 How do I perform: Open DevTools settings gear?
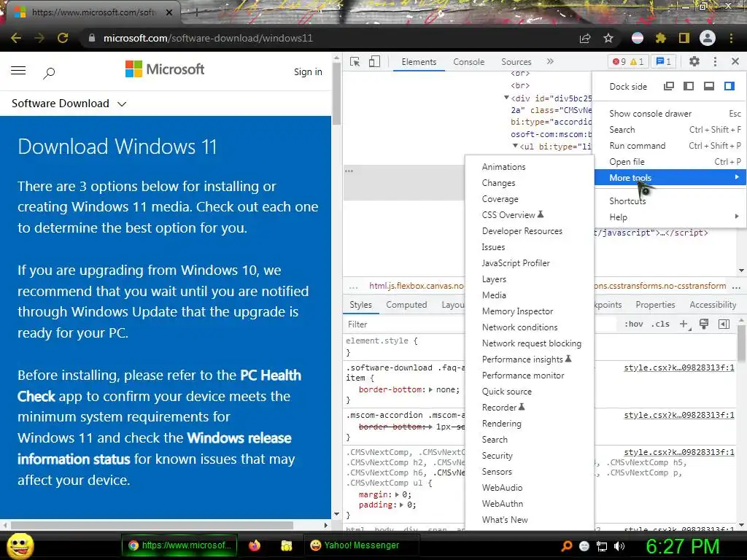pyautogui.click(x=694, y=61)
